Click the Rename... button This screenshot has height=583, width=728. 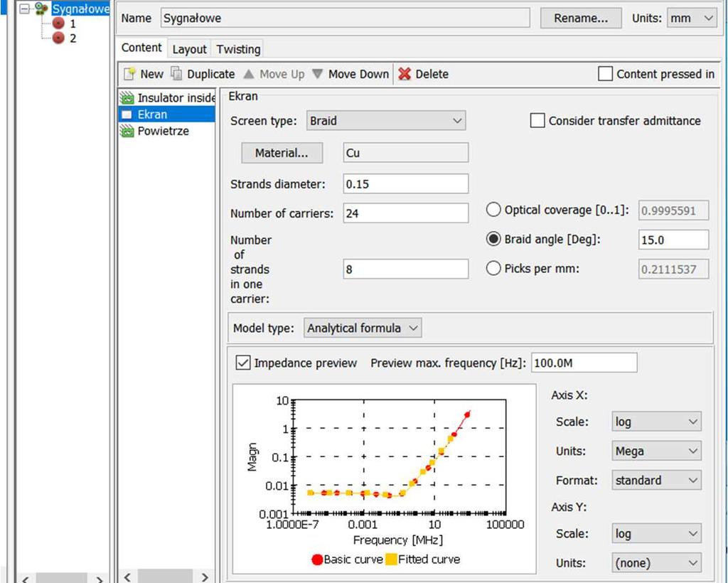[581, 18]
